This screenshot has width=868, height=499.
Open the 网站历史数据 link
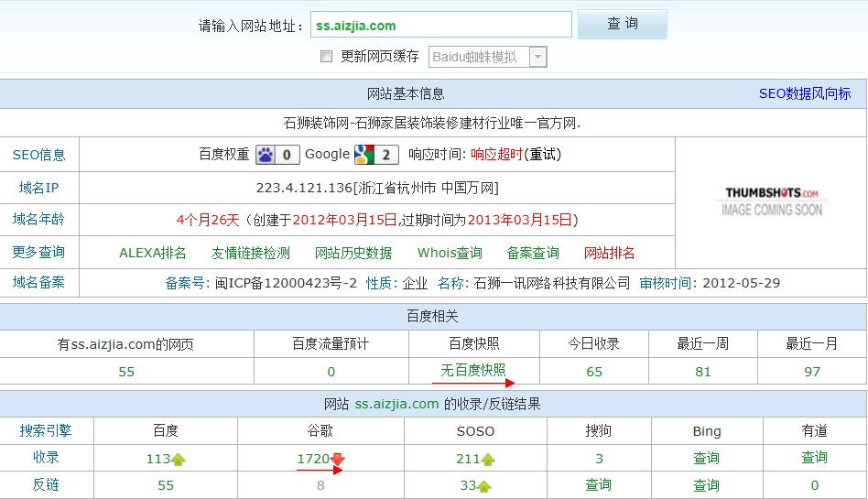353,253
